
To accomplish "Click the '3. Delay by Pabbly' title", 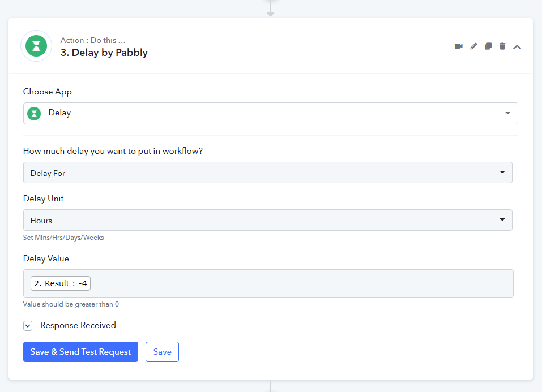I will tap(104, 53).
